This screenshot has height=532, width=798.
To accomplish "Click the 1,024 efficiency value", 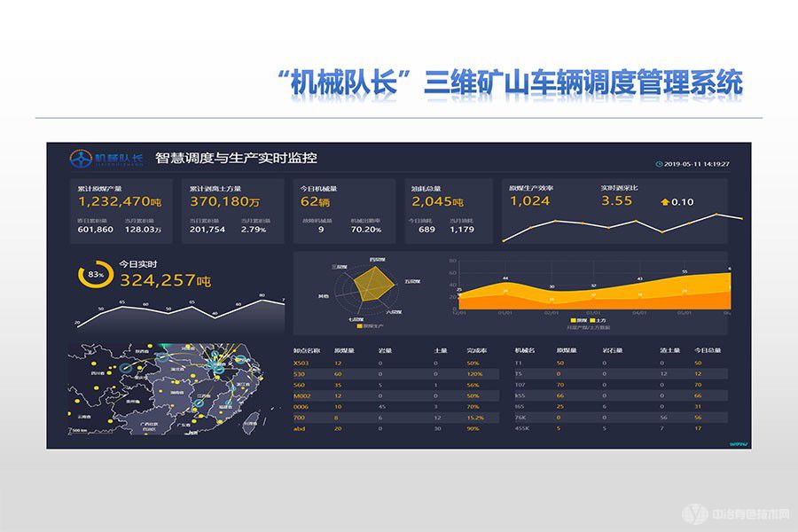I will click(x=530, y=201).
